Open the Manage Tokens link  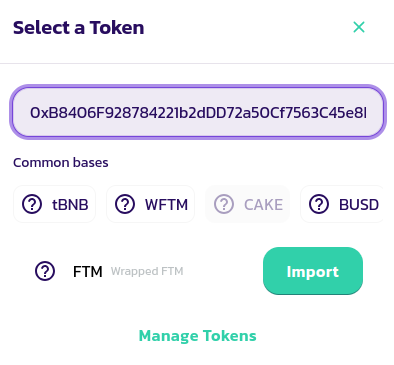pyautogui.click(x=198, y=336)
